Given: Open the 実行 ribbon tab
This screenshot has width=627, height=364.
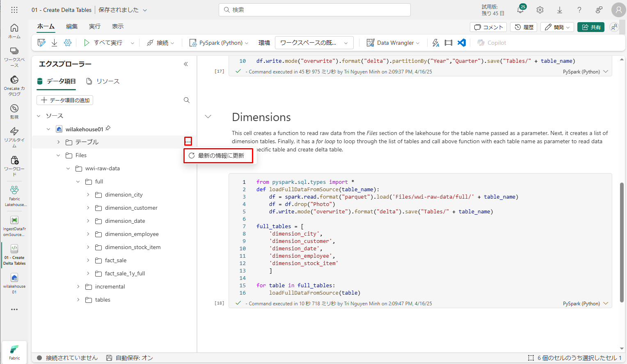Looking at the screenshot, I should click(95, 26).
